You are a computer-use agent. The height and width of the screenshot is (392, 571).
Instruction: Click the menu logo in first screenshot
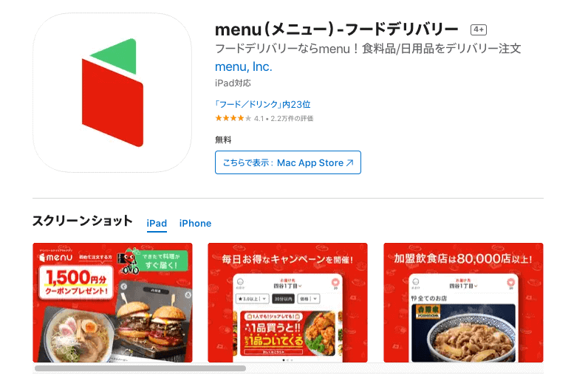click(x=56, y=258)
